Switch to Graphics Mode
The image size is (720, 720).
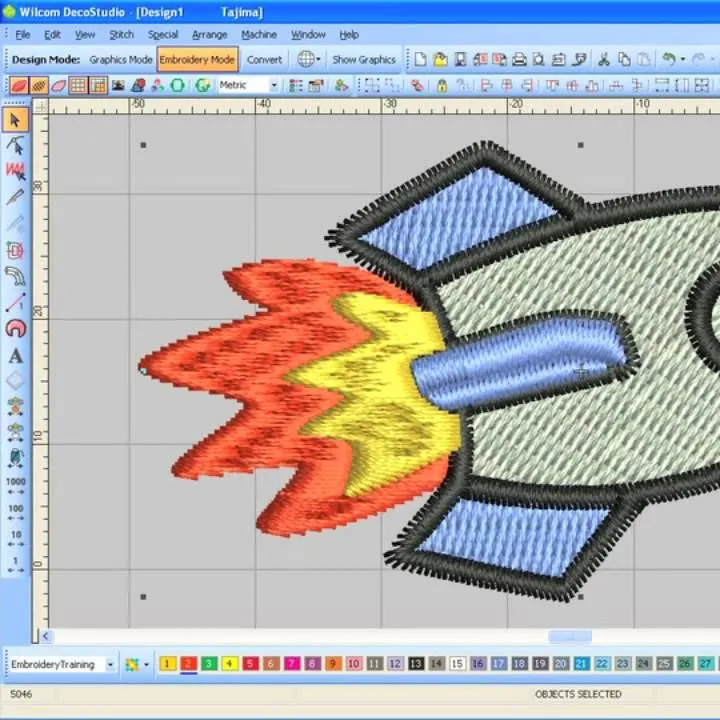(121, 60)
